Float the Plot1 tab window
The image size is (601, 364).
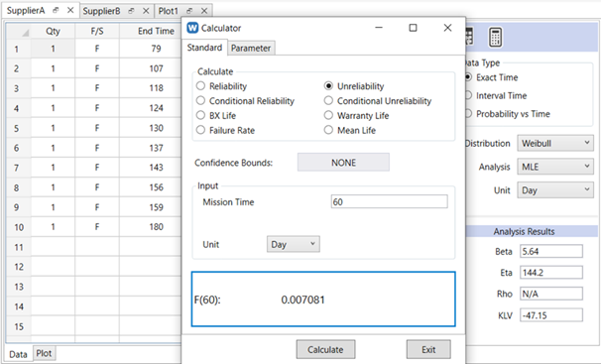coord(189,11)
